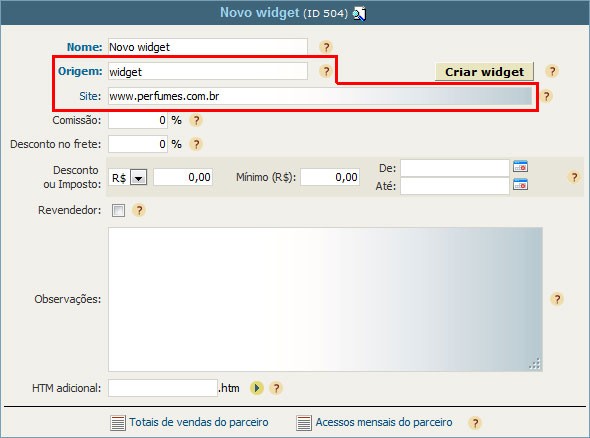The height and width of the screenshot is (438, 590).
Task: Click help icon next to Observações box
Action: tap(557, 299)
